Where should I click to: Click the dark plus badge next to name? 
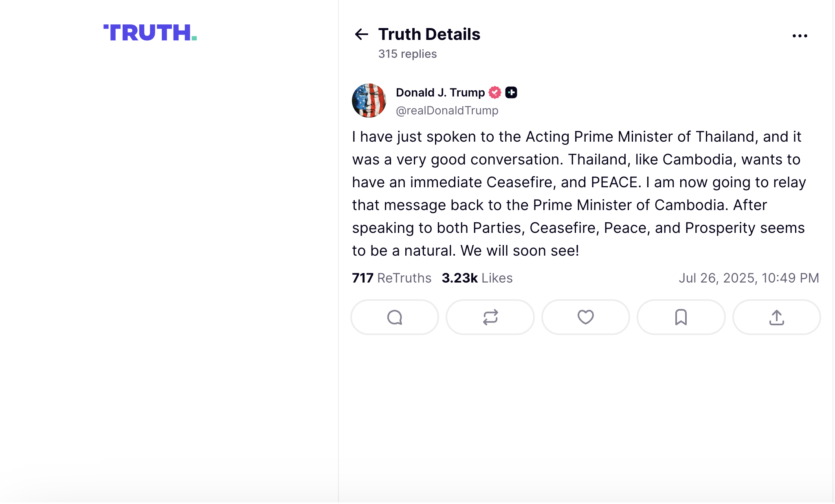(x=511, y=93)
